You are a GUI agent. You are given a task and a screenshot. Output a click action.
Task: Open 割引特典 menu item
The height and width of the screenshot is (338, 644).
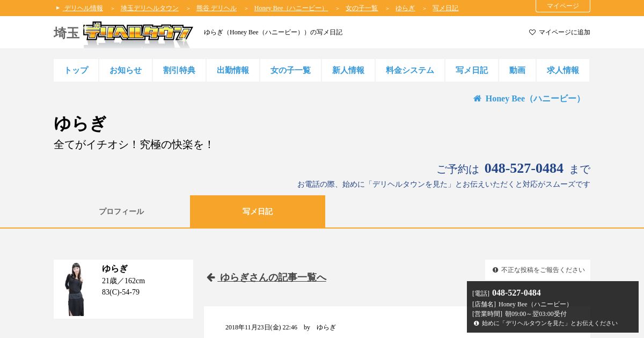(x=179, y=70)
